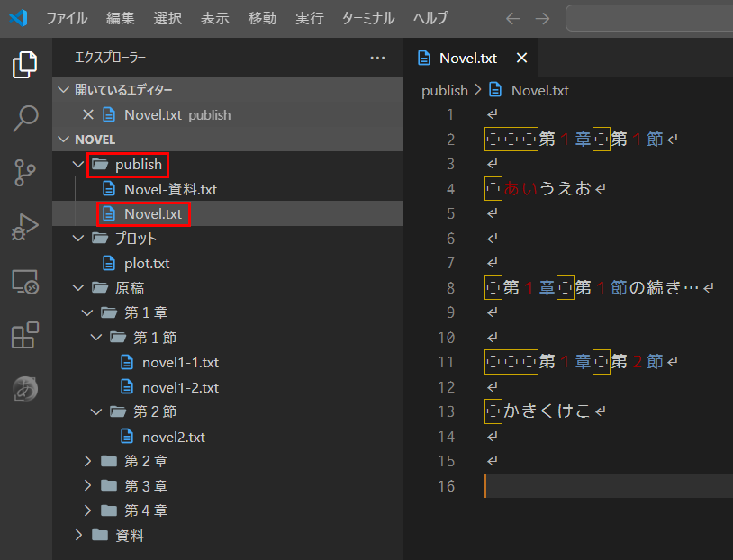This screenshot has height=560, width=733.
Task: Collapse the プロット folder chevron
Action: coord(78,239)
